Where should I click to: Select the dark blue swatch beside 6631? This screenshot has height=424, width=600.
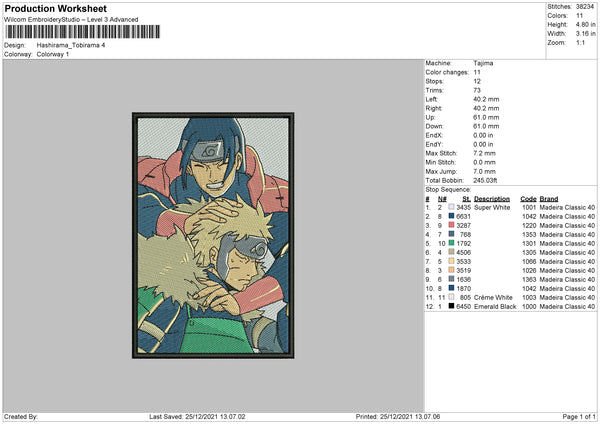point(451,216)
